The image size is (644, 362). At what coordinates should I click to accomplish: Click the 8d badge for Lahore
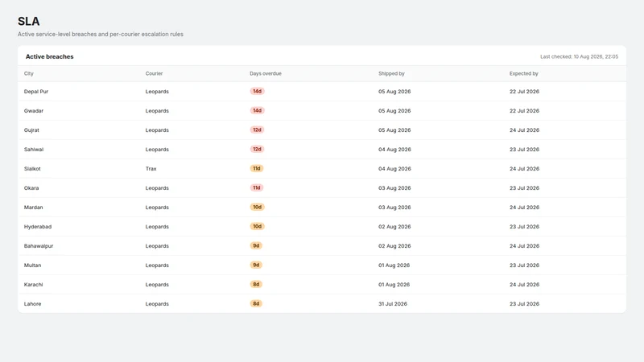point(256,303)
